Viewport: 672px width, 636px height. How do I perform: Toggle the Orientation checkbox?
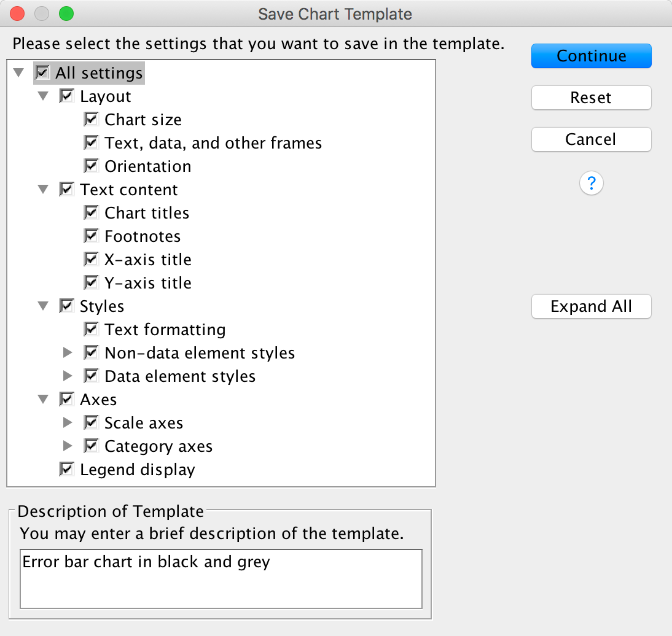tap(91, 166)
